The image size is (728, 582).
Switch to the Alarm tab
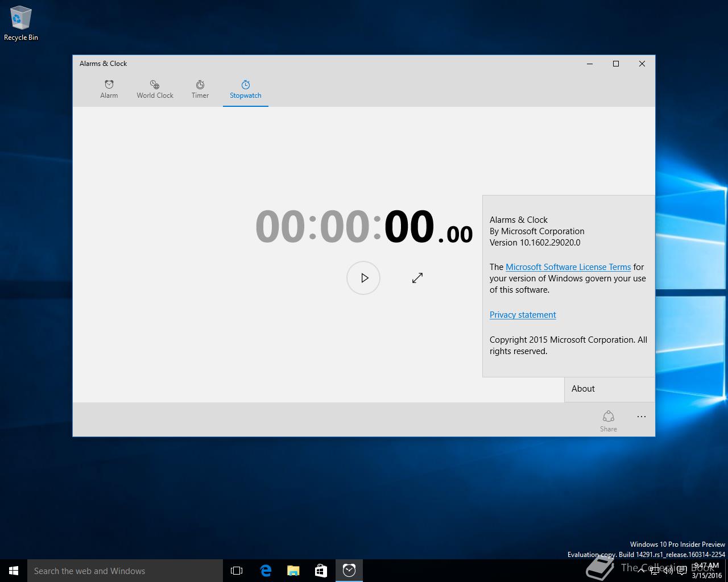tap(109, 89)
